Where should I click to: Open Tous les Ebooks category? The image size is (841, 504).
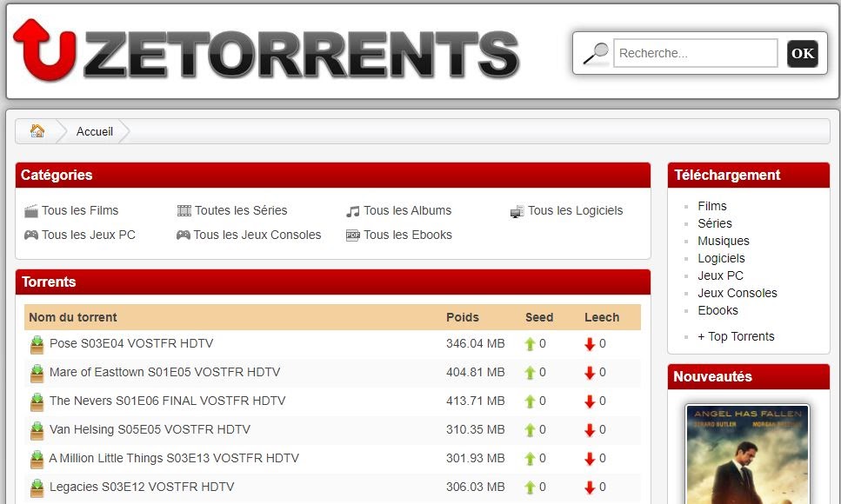(408, 235)
